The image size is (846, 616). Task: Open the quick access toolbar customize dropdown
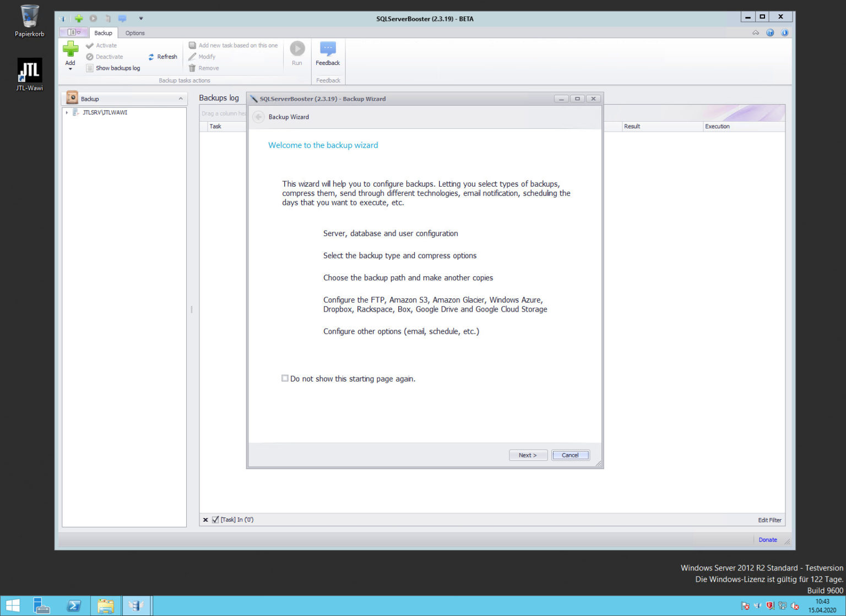141,19
